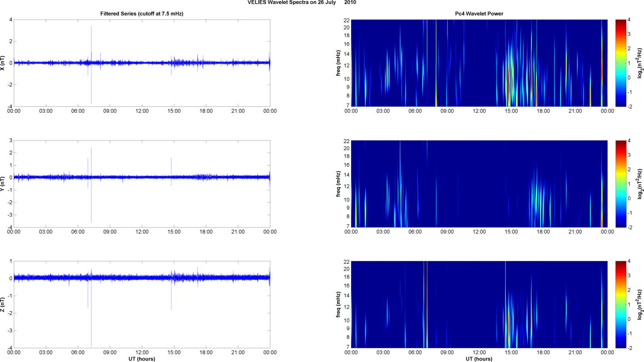
Task: Click the 'X (nT)' axis label
Action: click(3, 63)
